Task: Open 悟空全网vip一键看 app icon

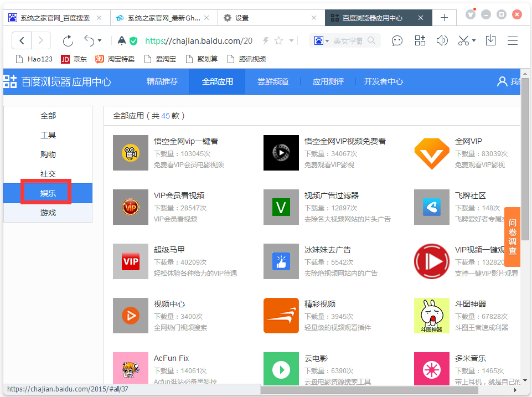Action: pyautogui.click(x=131, y=153)
